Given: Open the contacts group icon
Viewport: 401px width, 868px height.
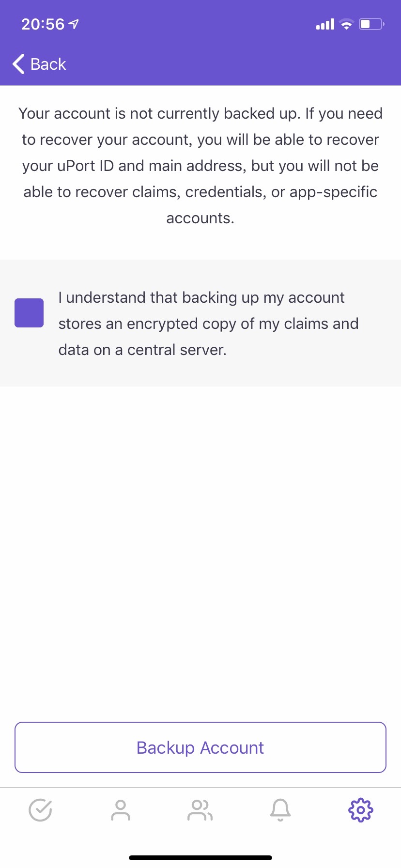Looking at the screenshot, I should tap(200, 809).
